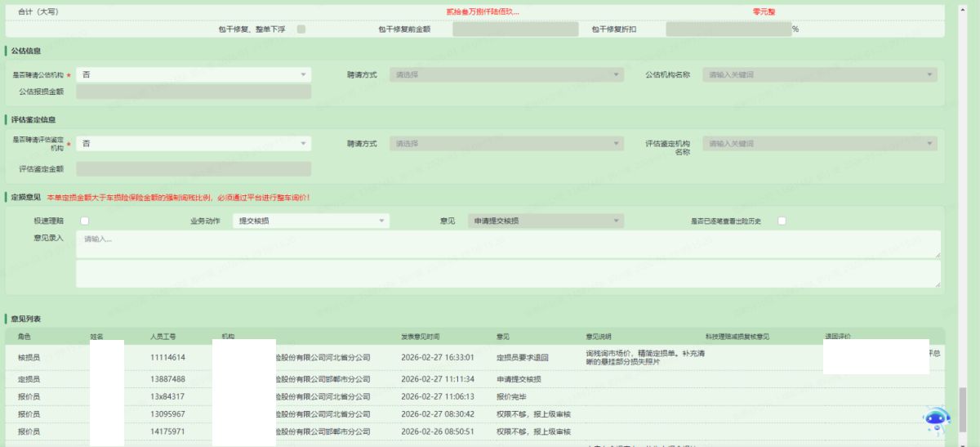Click the 公估机构名称 keyword search box
This screenshot has height=447, width=980.
(x=819, y=74)
